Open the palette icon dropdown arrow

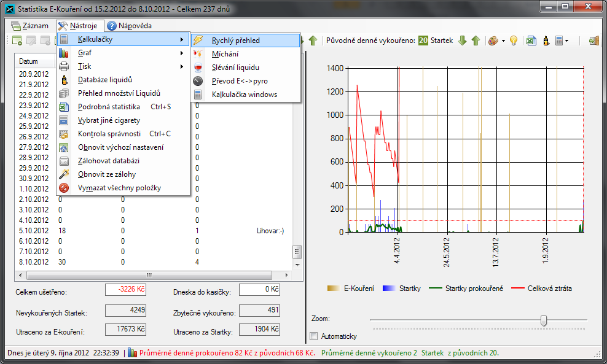tap(503, 41)
